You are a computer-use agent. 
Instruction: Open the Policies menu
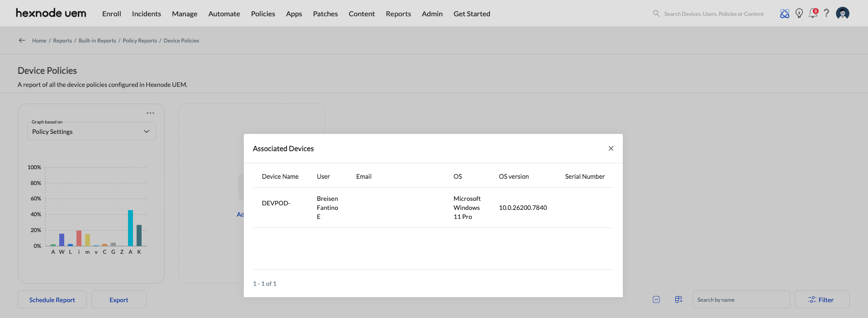(x=263, y=14)
